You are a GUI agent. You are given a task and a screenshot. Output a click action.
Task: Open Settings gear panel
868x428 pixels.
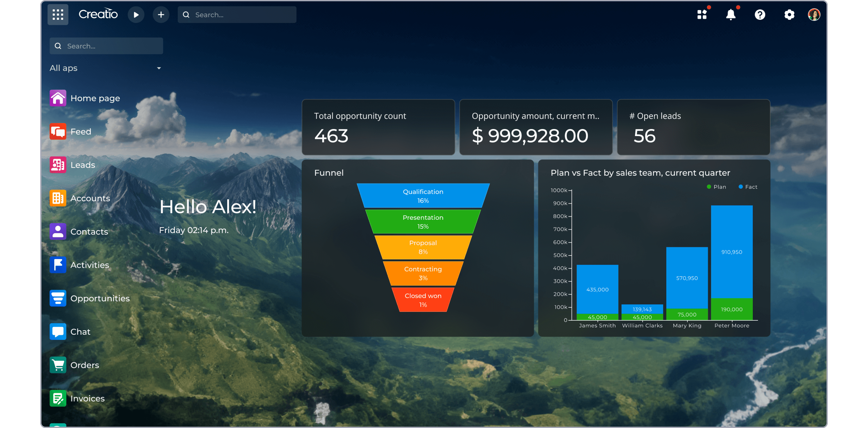point(788,14)
